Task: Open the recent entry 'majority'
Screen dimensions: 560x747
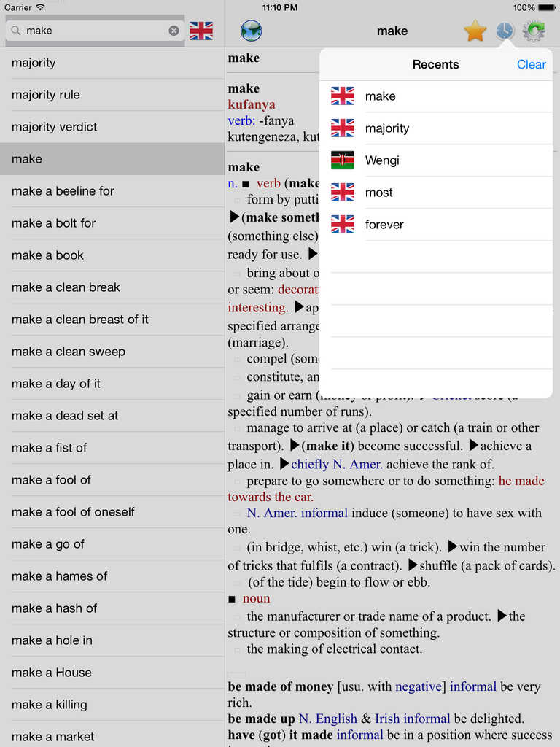Action: pos(387,128)
